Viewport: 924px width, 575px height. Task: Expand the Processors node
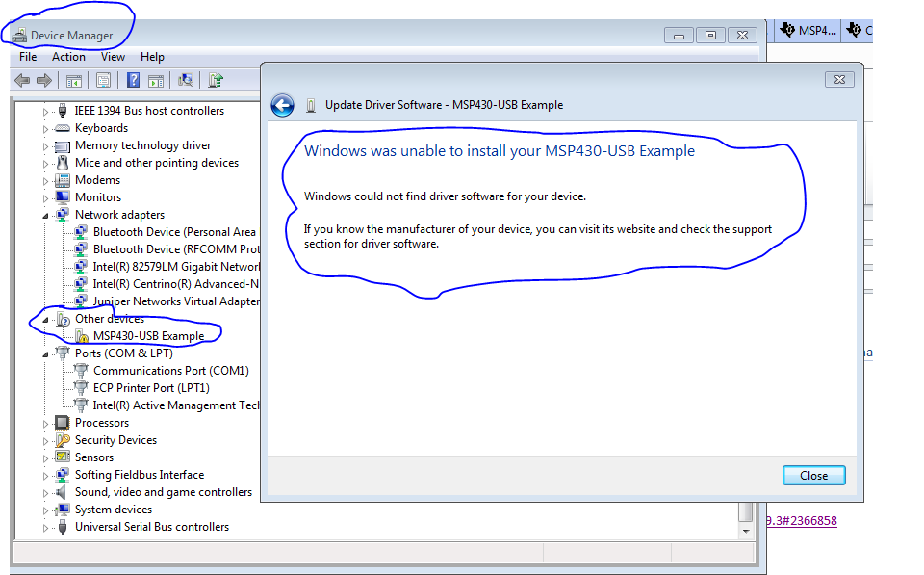click(45, 424)
